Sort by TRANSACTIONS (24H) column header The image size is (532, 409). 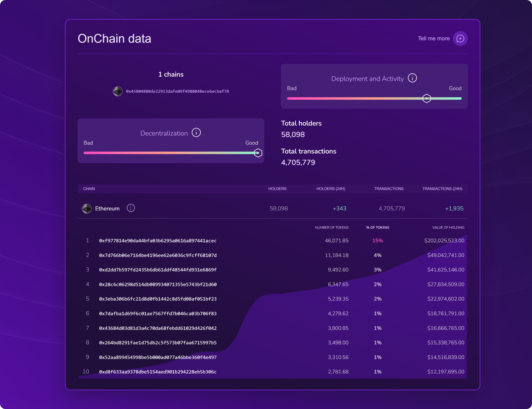pyautogui.click(x=442, y=189)
